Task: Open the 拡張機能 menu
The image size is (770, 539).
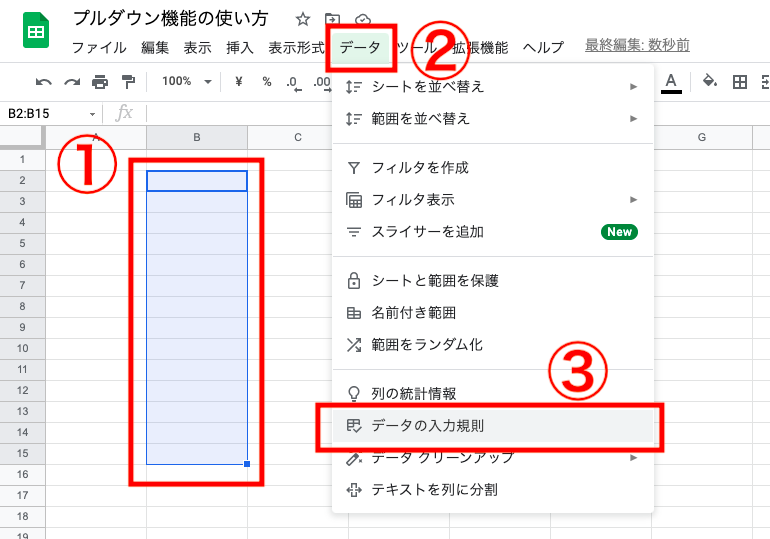Action: click(480, 48)
